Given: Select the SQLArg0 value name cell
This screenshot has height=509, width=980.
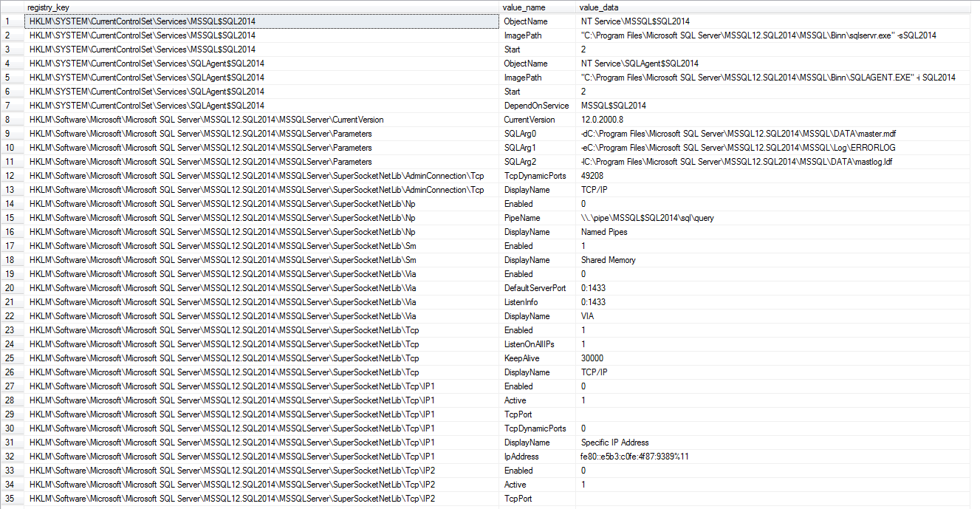Looking at the screenshot, I should pyautogui.click(x=538, y=134).
